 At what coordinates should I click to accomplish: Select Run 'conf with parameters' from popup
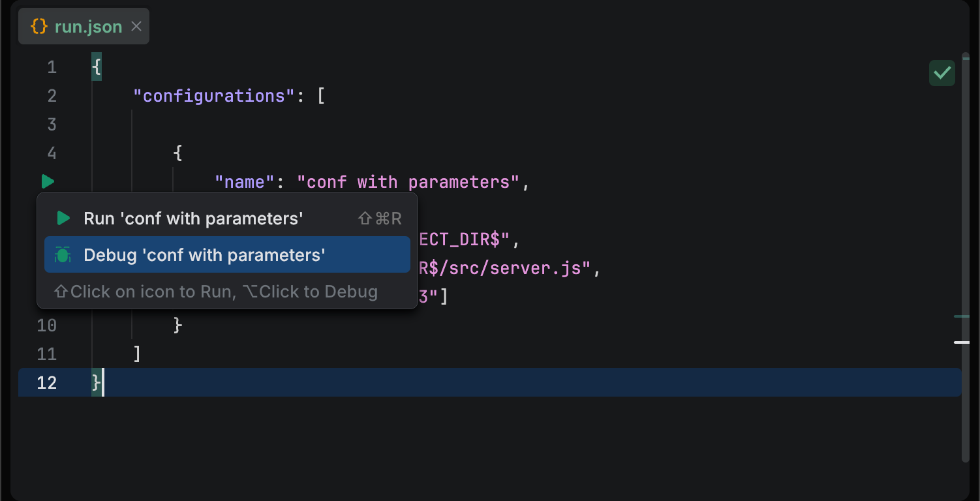point(193,219)
